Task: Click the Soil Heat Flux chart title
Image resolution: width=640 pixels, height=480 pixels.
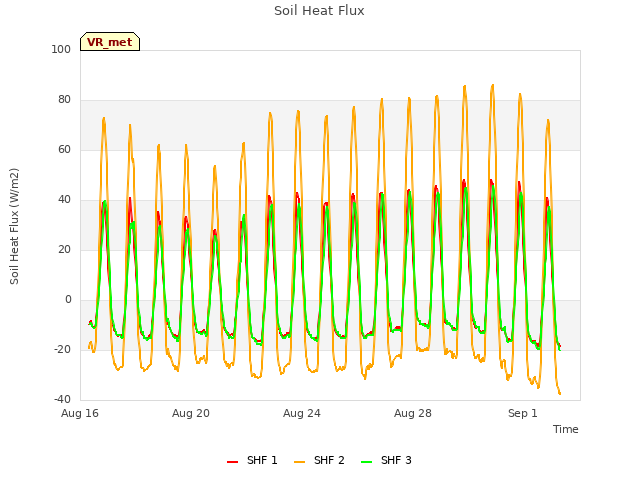Action: click(x=319, y=11)
